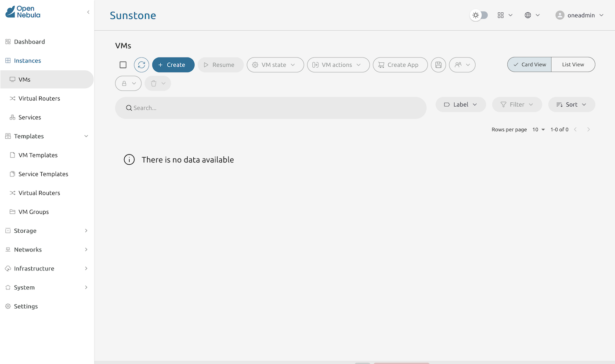Toggle dark mode switch
The height and width of the screenshot is (364, 615).
(x=479, y=15)
